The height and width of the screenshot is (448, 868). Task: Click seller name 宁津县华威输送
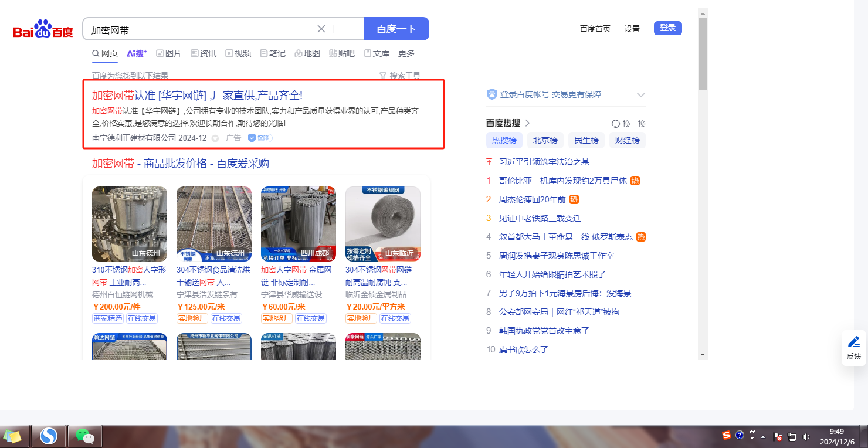pyautogui.click(x=294, y=294)
